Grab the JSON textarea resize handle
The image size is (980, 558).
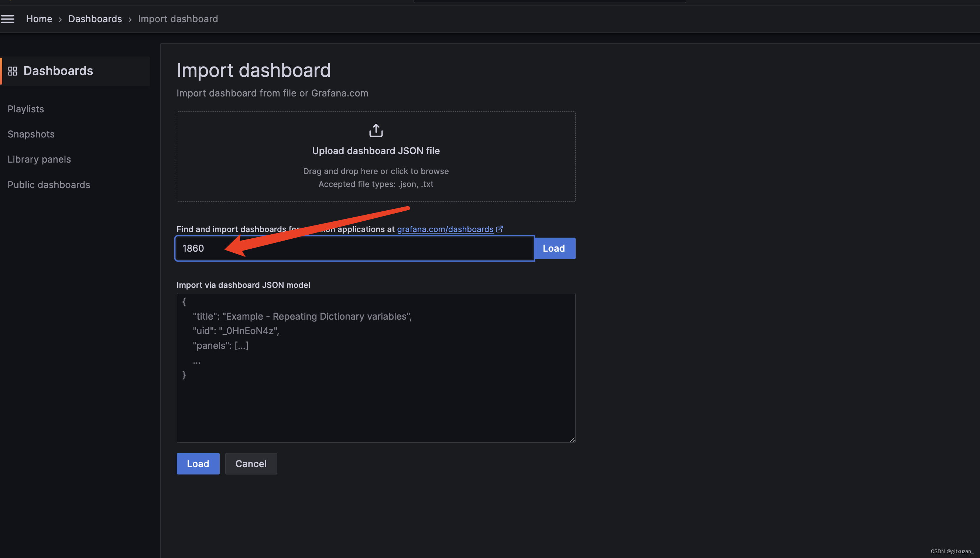(572, 440)
